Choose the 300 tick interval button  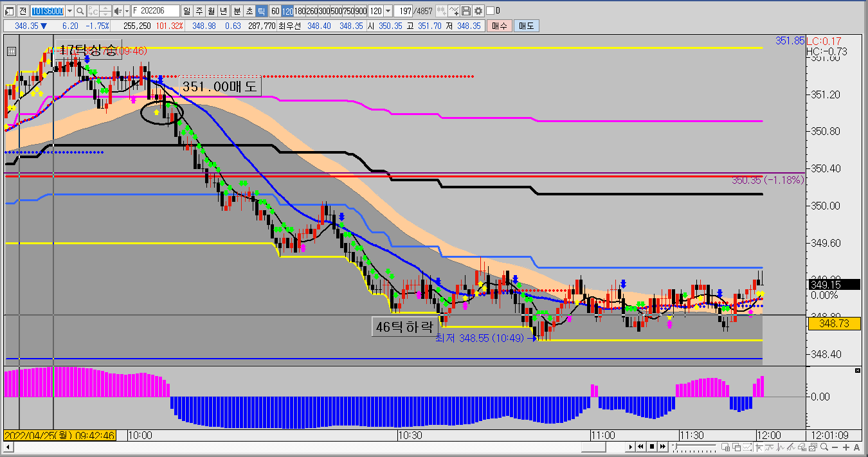tap(324, 11)
